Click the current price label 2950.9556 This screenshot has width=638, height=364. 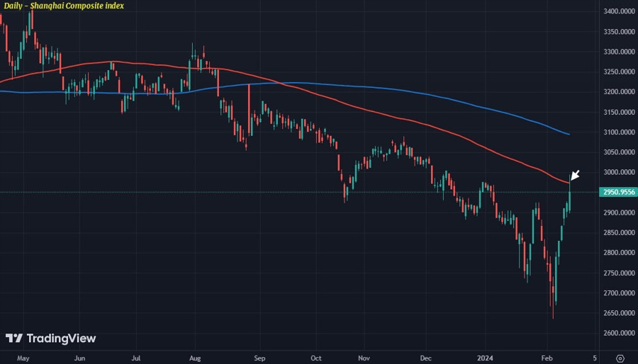tap(618, 192)
